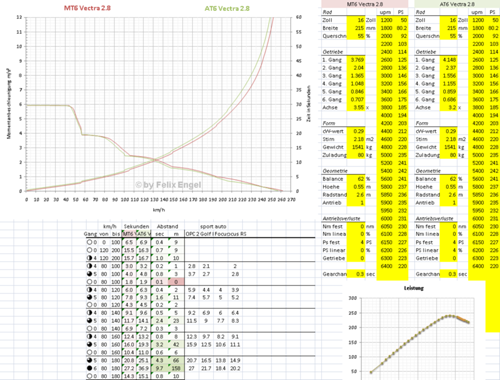Select the green 'AT6 Vectra 2.8' chart title
Screen dimensions: 500x380
(x=227, y=8)
